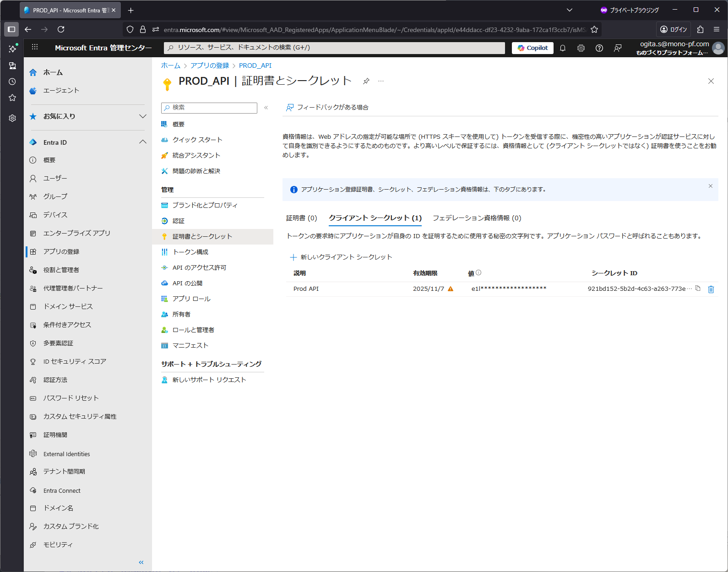The width and height of the screenshot is (728, 572).
Task: Switch to the フェデレーション資格情報 tab
Action: coord(477,218)
